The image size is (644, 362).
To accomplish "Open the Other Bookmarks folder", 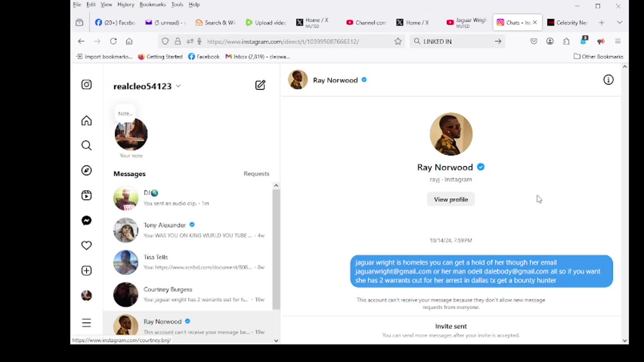I will 598,57.
